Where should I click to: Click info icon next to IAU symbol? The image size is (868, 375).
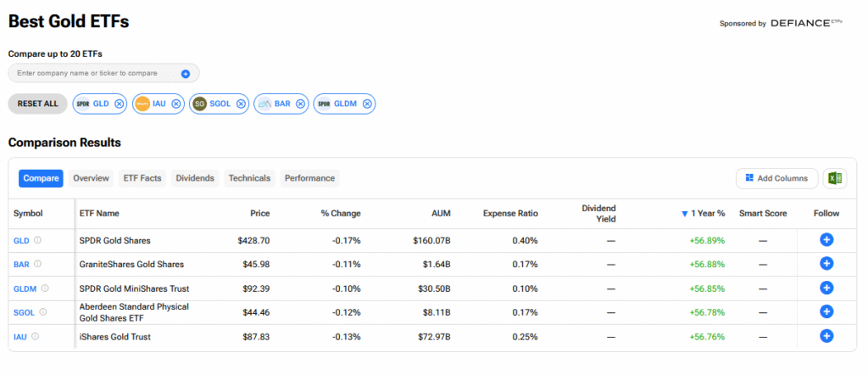[36, 336]
